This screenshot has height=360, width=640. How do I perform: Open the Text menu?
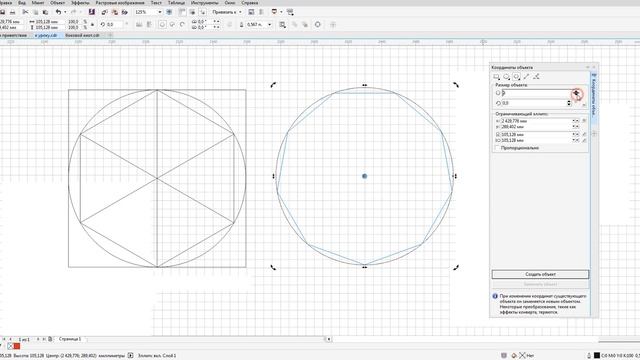click(x=156, y=2)
